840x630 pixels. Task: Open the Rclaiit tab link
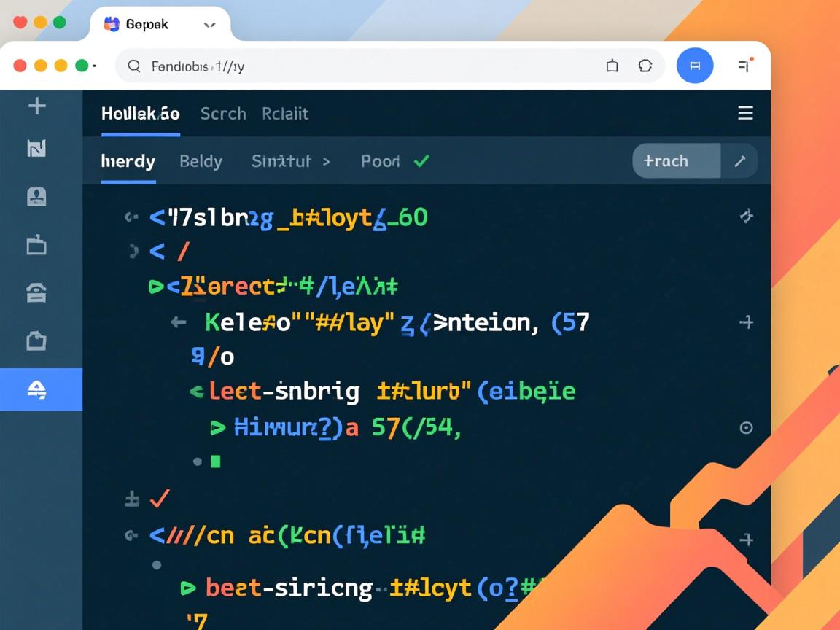(285, 114)
